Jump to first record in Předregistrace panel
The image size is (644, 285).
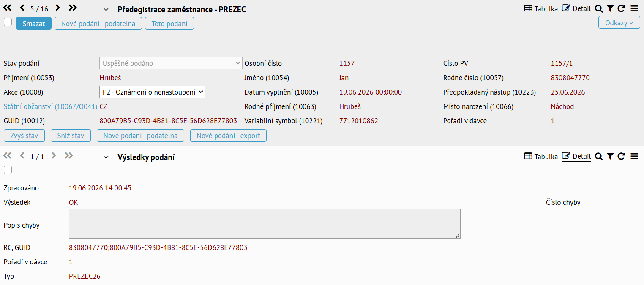click(x=7, y=8)
